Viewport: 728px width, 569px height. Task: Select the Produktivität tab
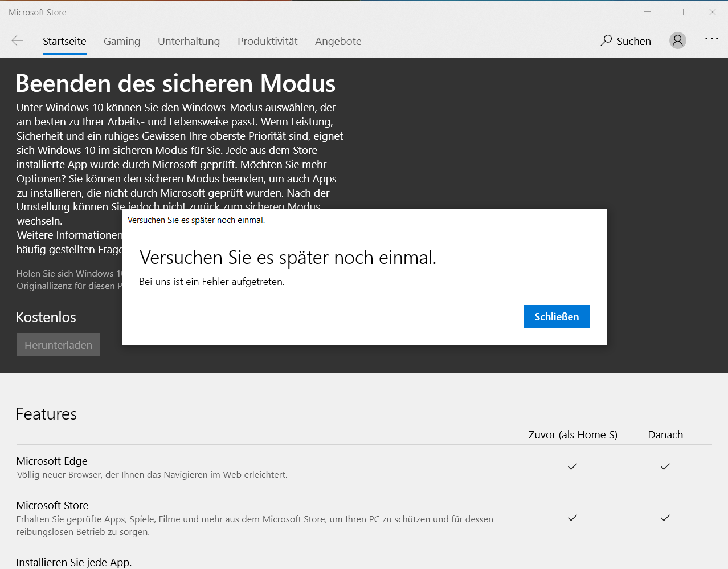(x=267, y=41)
